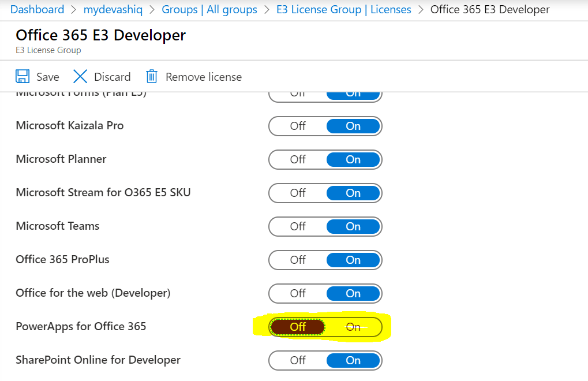Go to Dashboard breadcrumb link
Viewport: 588px width, 381px height.
tap(37, 10)
